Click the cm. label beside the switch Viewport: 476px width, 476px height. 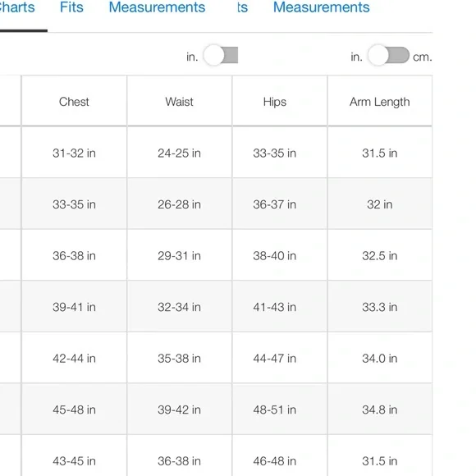click(x=423, y=57)
